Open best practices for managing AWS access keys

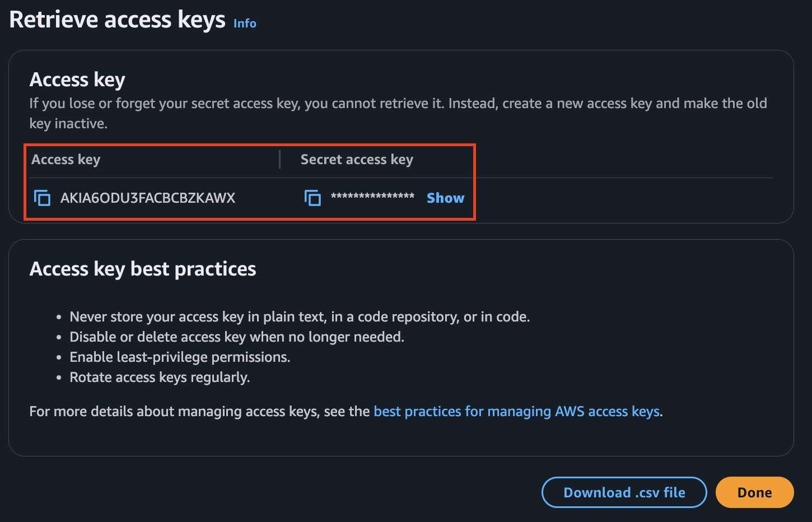[517, 411]
